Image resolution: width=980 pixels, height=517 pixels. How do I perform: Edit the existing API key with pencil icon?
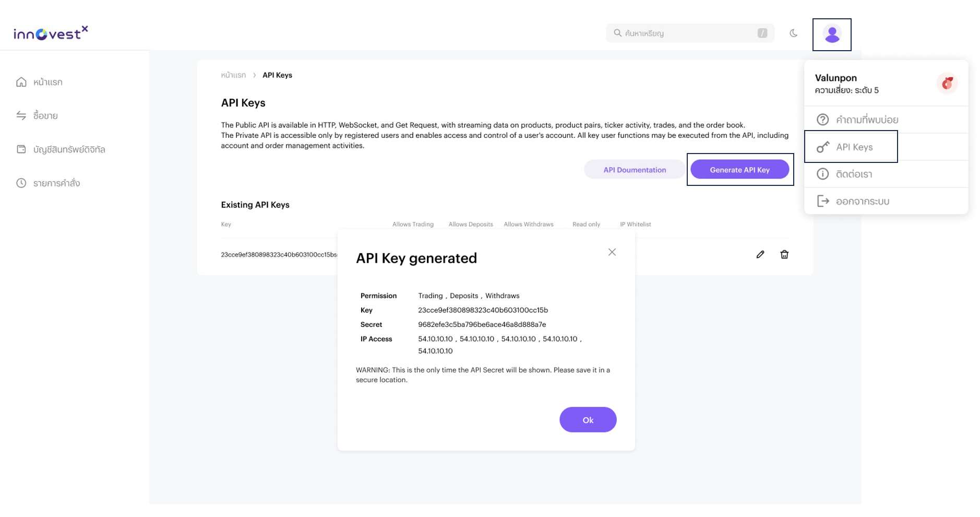coord(760,254)
